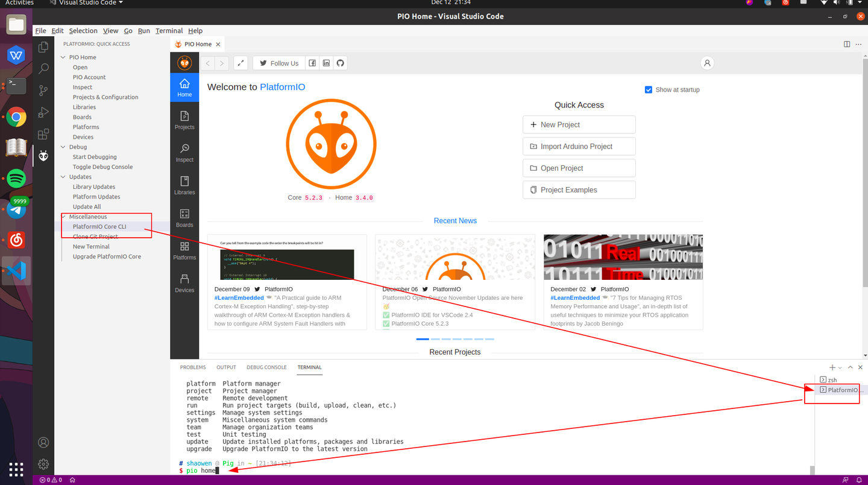868x485 pixels.
Task: Open the Run and Debug view
Action: tap(43, 112)
